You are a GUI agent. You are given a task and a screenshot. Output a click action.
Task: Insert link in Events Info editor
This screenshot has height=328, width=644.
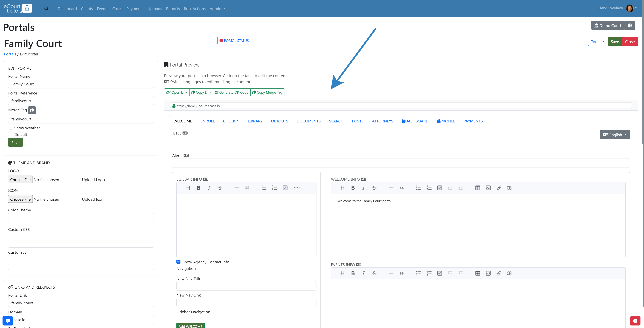click(x=499, y=273)
